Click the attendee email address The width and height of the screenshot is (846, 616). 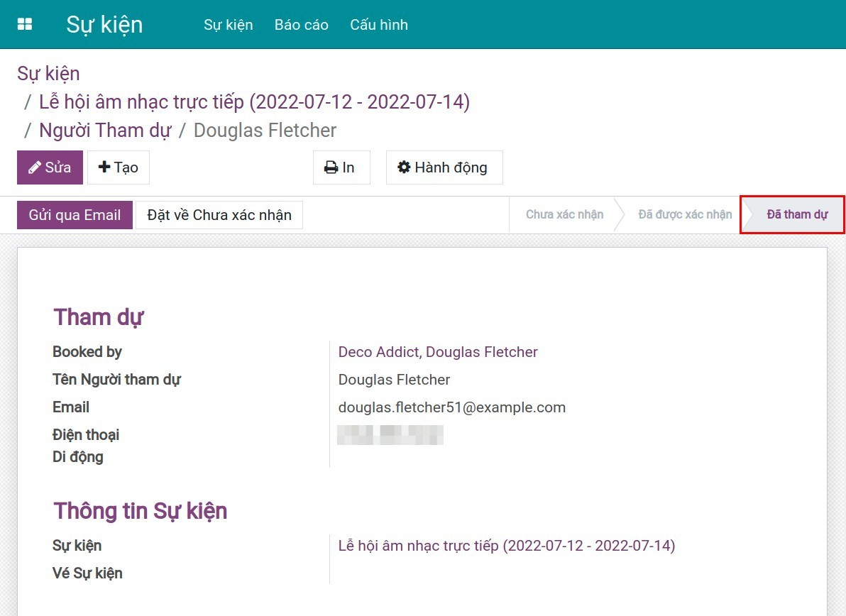(x=451, y=407)
